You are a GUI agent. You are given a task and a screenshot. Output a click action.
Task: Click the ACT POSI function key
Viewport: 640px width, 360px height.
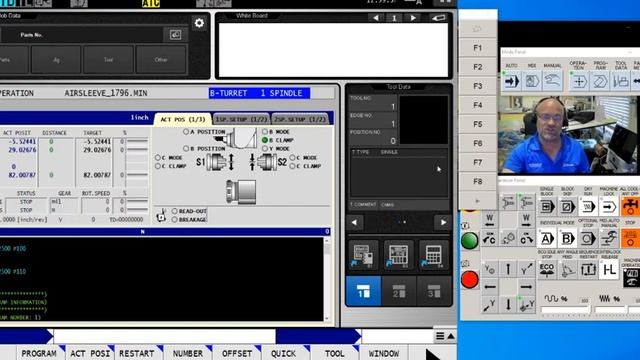90,353
